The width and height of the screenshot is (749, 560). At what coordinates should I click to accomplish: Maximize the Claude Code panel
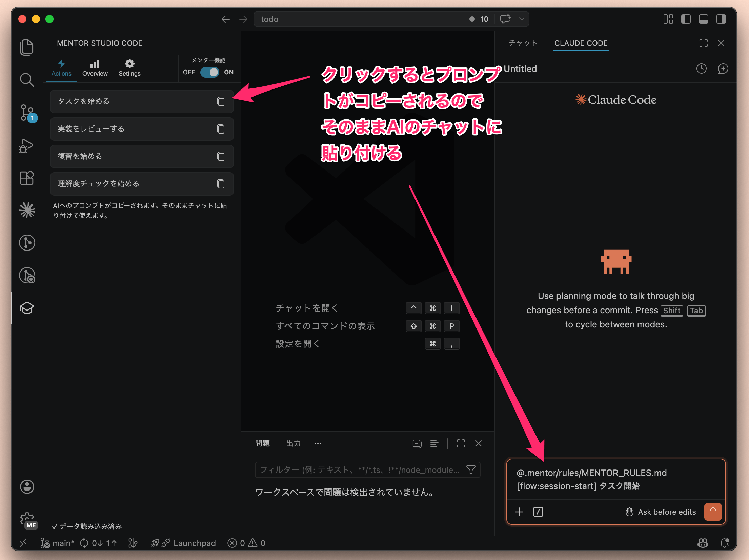[703, 43]
